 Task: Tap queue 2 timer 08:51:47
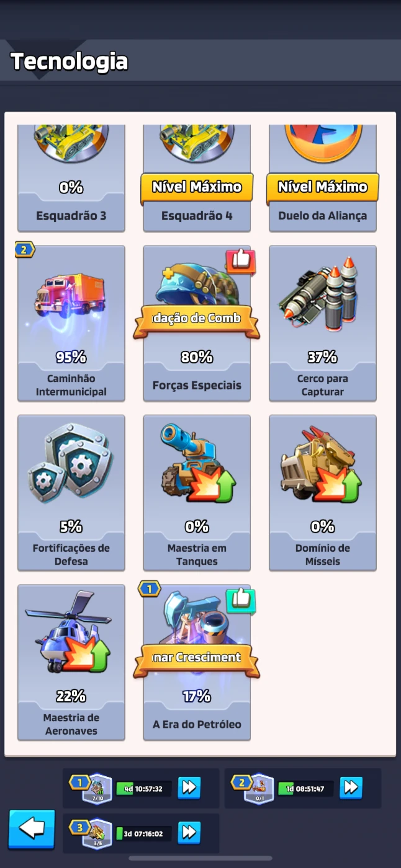pos(305,789)
